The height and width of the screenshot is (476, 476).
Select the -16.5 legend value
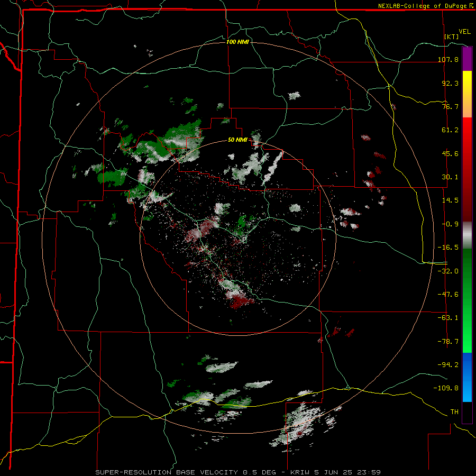(448, 248)
